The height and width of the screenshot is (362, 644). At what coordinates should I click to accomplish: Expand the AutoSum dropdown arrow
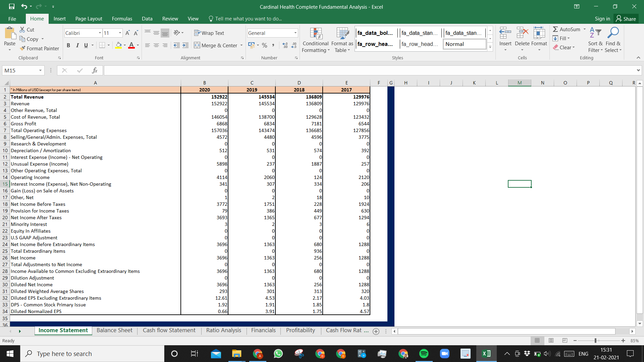pos(585,29)
